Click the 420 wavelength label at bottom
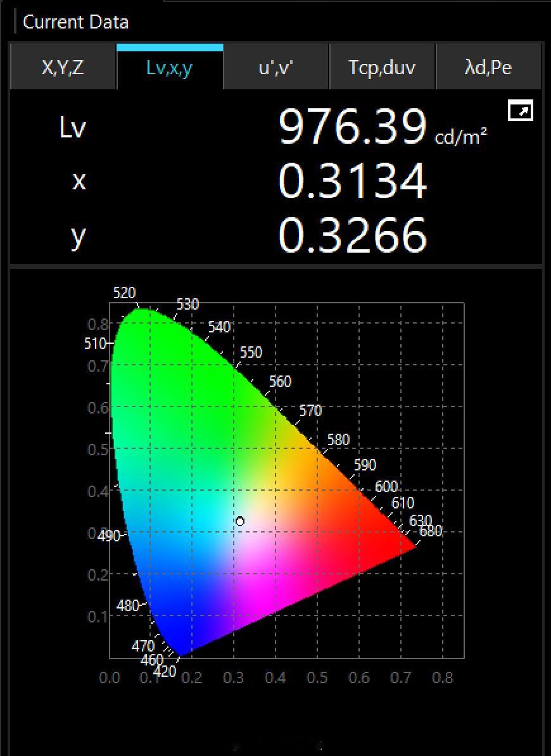 tap(165, 672)
